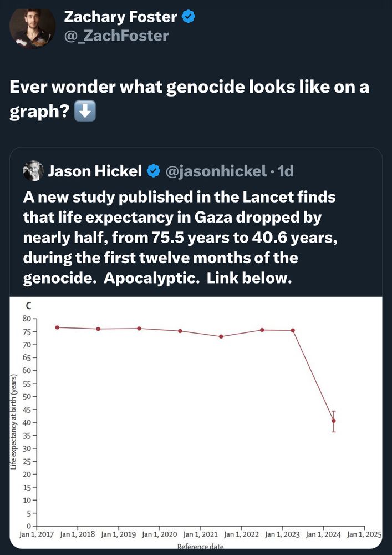Click the 2024 data point with error bar
This screenshot has width=392, height=555.
(334, 421)
